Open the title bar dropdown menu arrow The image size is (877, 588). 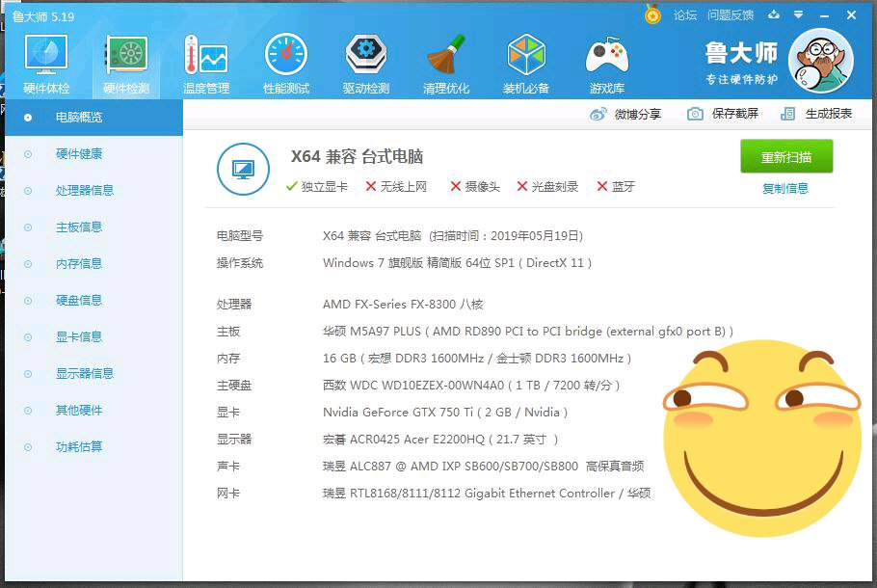tap(799, 14)
